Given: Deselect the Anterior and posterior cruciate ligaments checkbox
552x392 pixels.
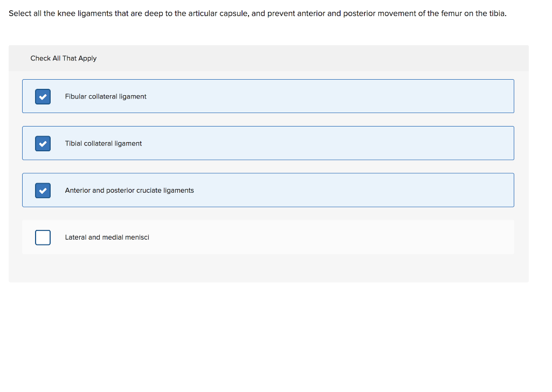Looking at the screenshot, I should (x=43, y=190).
